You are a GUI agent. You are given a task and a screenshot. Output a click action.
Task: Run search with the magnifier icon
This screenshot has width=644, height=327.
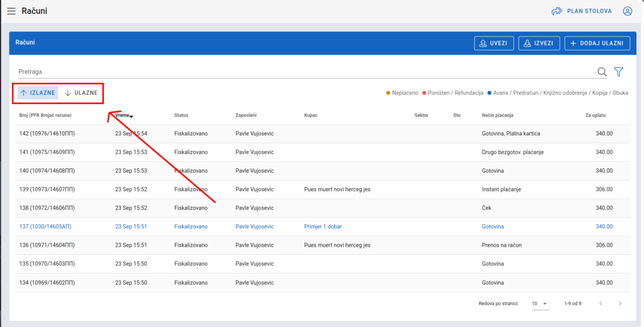602,72
